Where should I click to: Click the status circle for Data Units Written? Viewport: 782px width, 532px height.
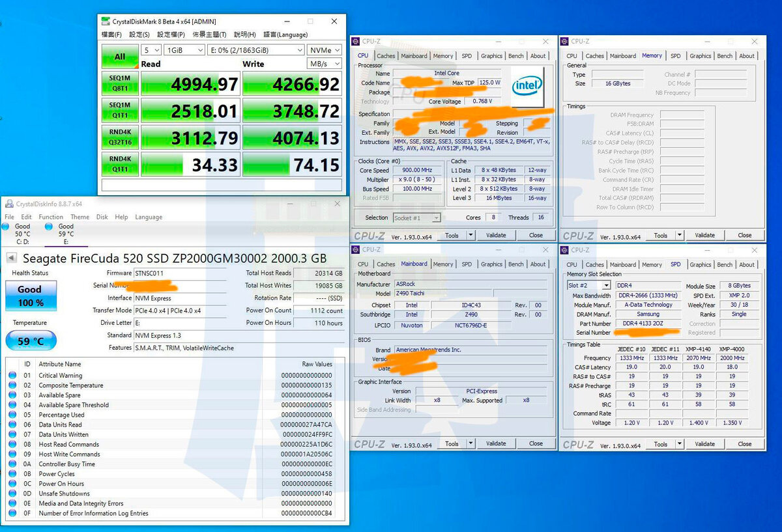[x=12, y=434]
